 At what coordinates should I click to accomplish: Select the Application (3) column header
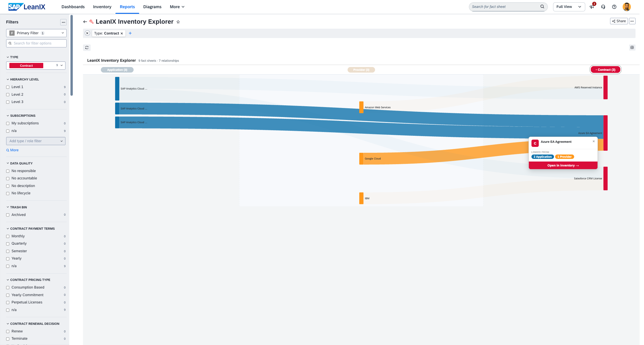click(x=117, y=70)
